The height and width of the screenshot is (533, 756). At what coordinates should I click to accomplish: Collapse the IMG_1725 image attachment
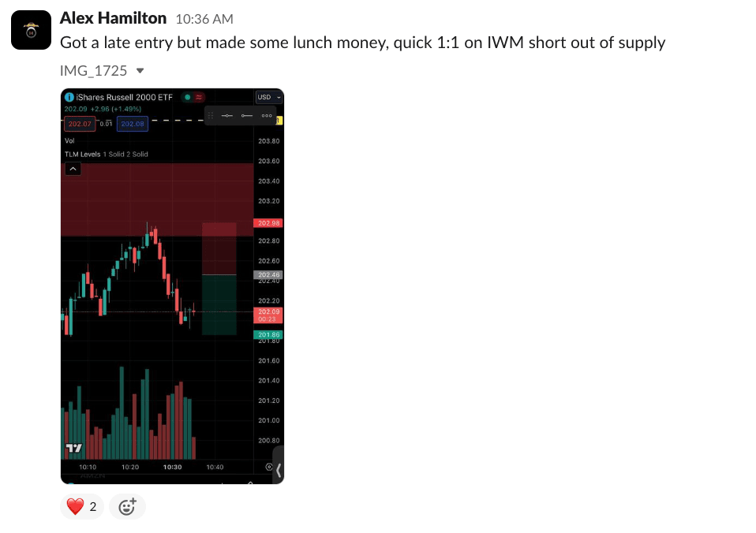pos(140,71)
